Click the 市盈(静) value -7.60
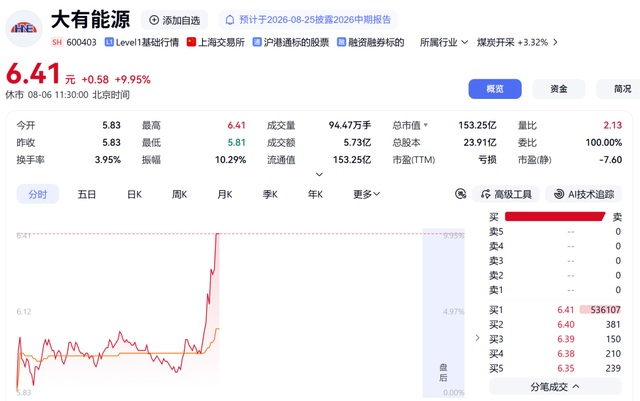Viewport: 640px width, 401px height. point(610,160)
